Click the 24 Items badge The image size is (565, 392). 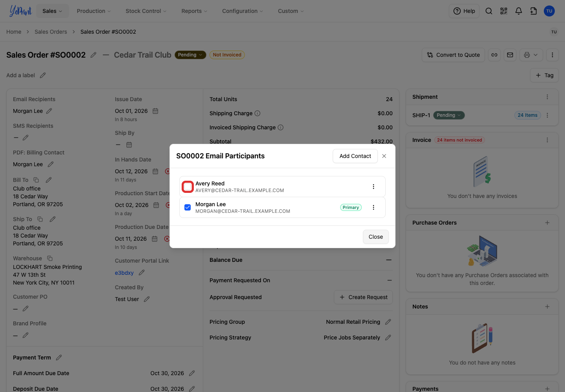(x=527, y=115)
